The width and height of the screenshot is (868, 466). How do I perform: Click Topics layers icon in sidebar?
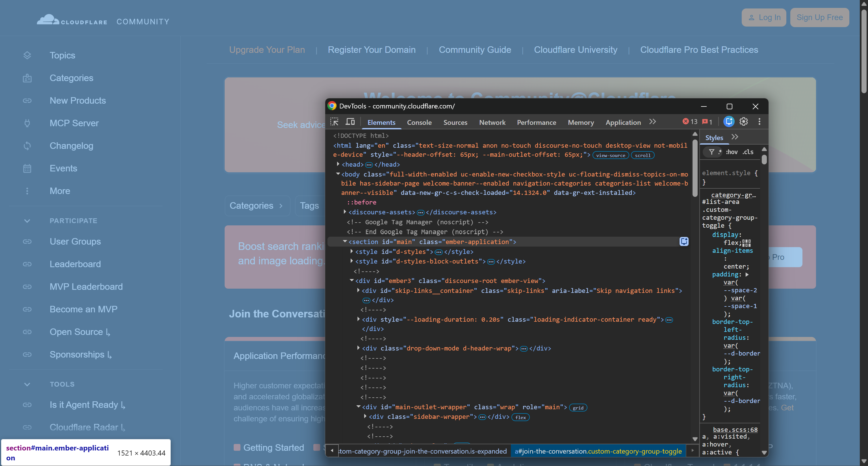click(x=27, y=55)
